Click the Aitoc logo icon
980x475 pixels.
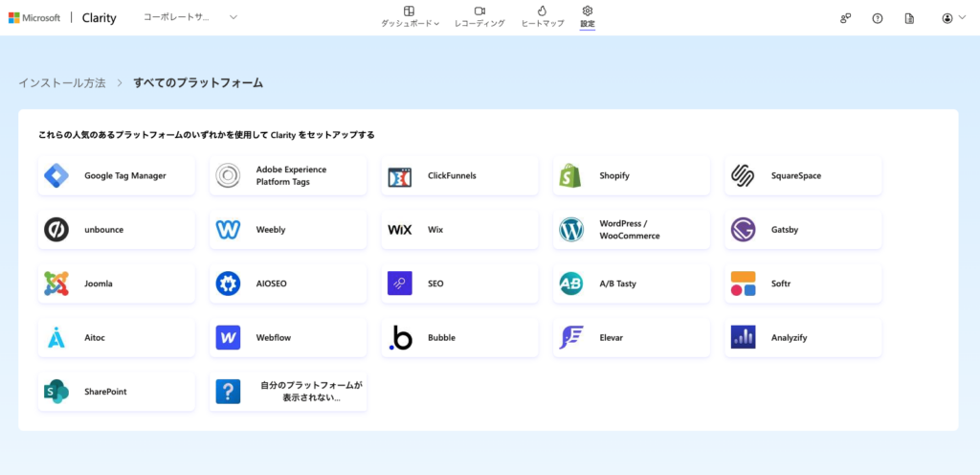coord(56,337)
